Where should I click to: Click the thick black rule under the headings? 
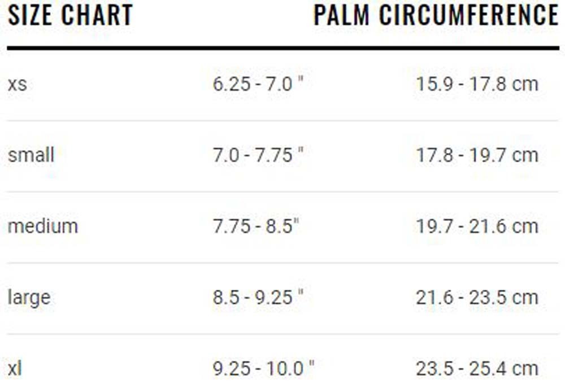pos(282,49)
